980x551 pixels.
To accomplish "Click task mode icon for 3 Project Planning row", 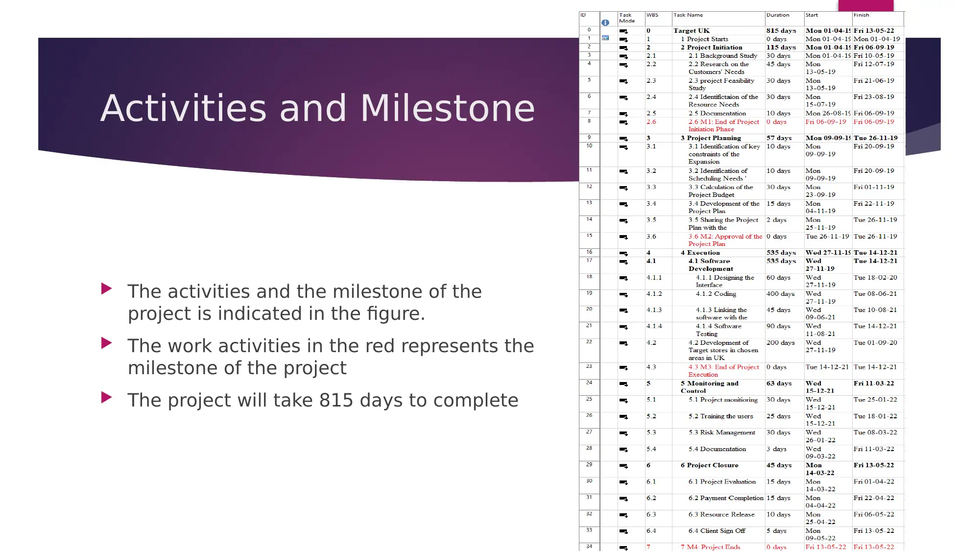I will [x=623, y=139].
